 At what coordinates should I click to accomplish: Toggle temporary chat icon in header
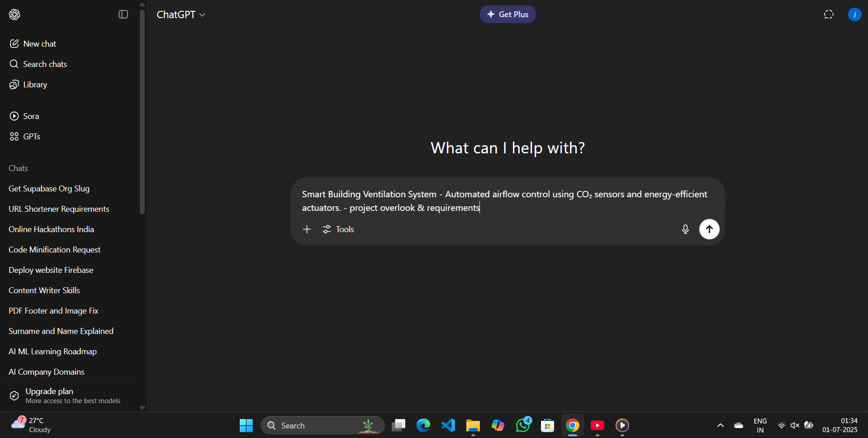coord(829,14)
